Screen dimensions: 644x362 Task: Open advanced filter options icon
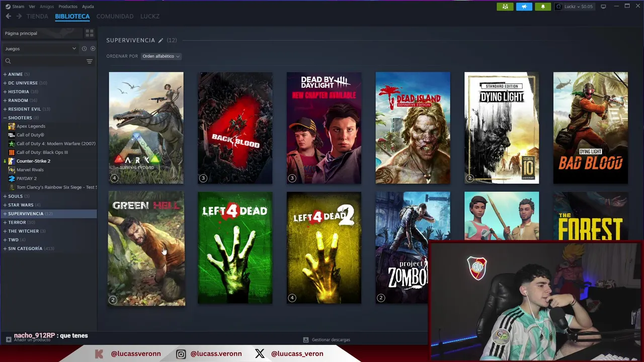click(90, 61)
